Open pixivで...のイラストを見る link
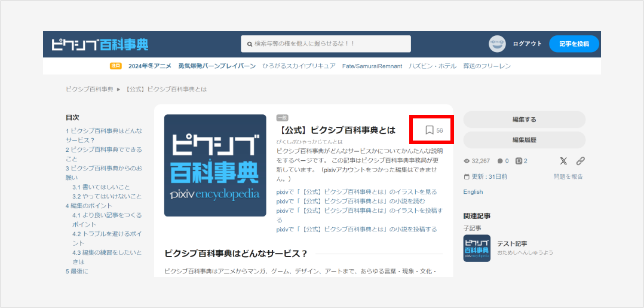This screenshot has width=644, height=308. click(x=357, y=191)
